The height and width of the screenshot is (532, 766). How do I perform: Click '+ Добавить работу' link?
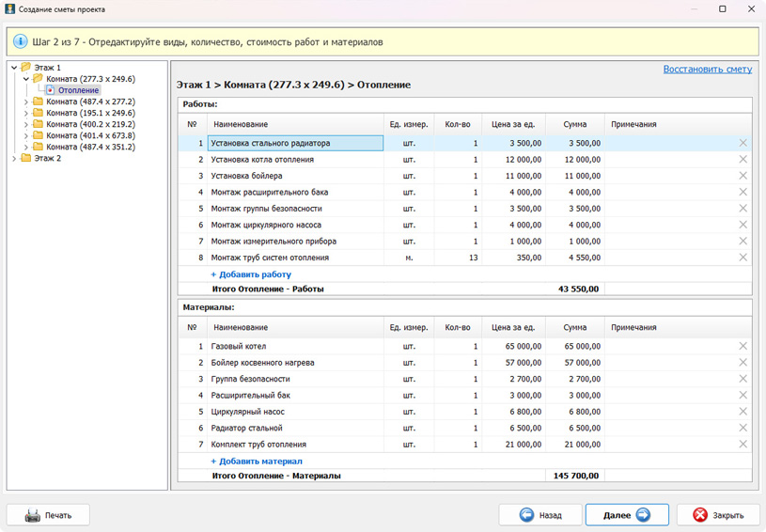pyautogui.click(x=251, y=274)
